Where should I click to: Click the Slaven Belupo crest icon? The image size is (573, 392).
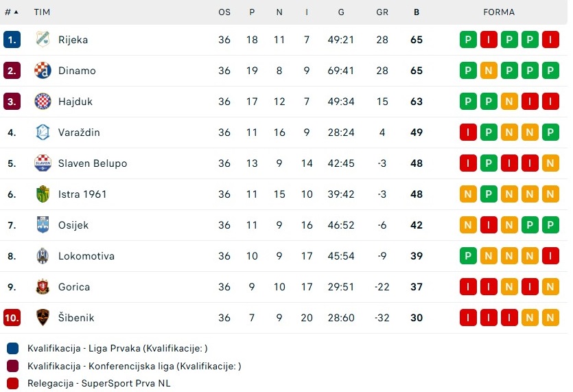pyautogui.click(x=43, y=163)
